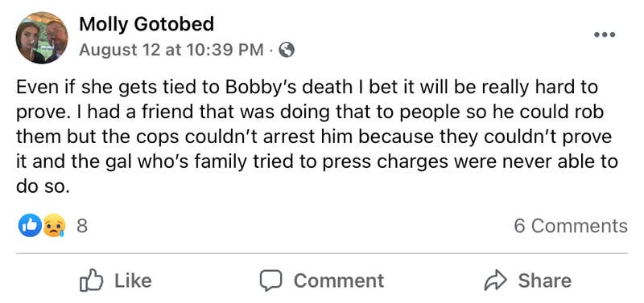Open the three-dot post options menu

(605, 35)
